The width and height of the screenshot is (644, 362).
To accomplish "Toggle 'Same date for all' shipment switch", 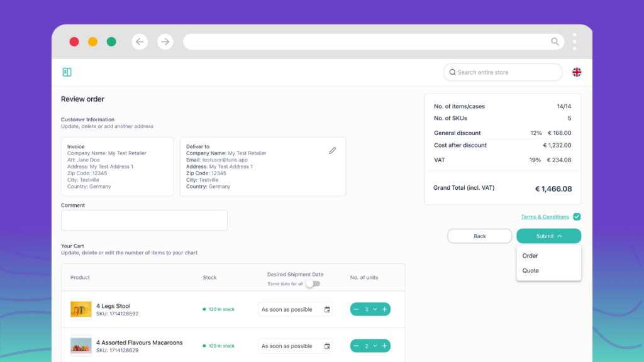I will click(x=312, y=283).
